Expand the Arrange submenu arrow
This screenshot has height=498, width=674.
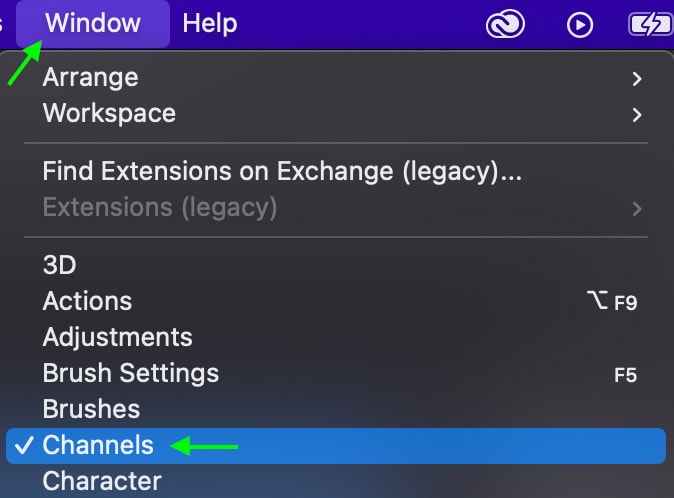[637, 79]
